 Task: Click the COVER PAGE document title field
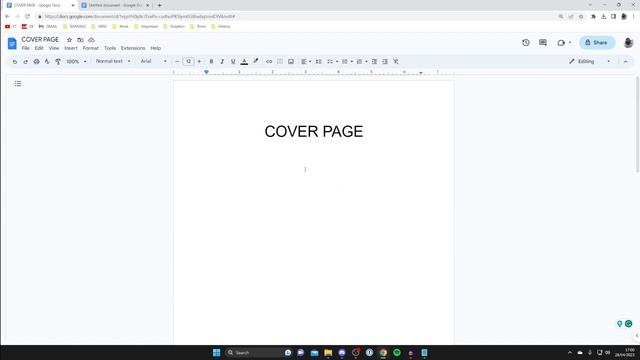click(x=40, y=40)
